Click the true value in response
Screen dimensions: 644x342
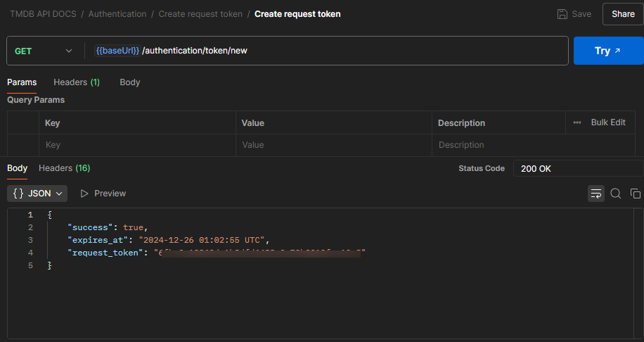click(133, 227)
